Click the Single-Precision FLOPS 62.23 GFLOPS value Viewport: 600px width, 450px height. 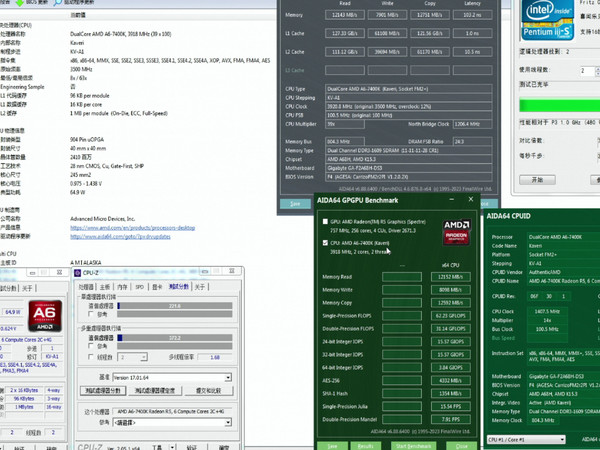pos(451,316)
